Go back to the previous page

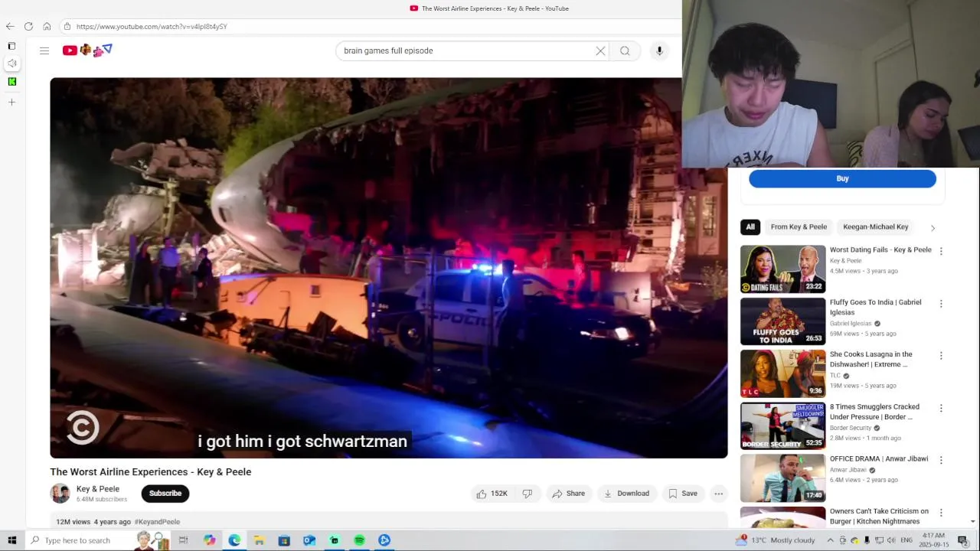click(10, 26)
